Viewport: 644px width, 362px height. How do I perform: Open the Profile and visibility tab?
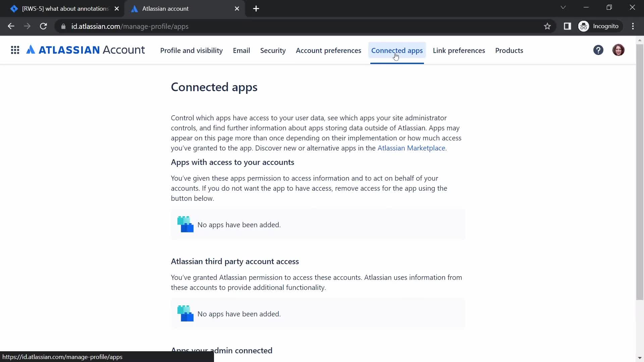[x=191, y=50]
